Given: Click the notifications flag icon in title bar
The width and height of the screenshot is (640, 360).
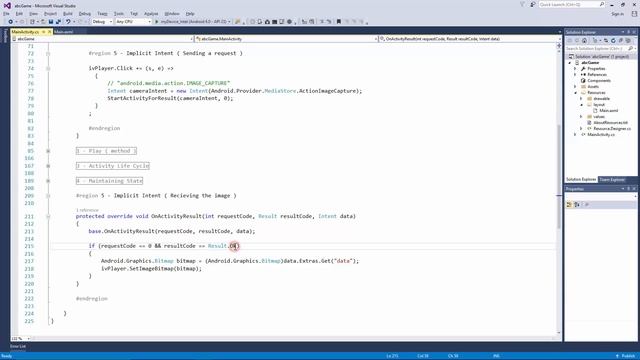Looking at the screenshot, I should click(522, 4).
